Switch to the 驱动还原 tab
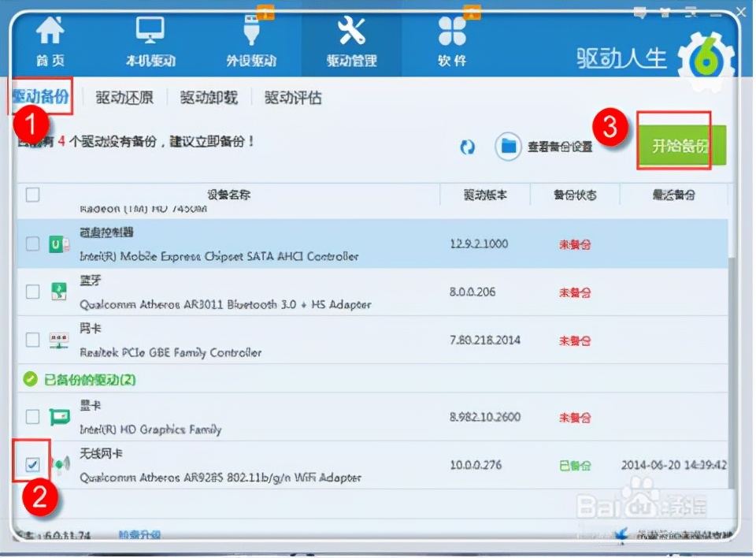 click(124, 96)
